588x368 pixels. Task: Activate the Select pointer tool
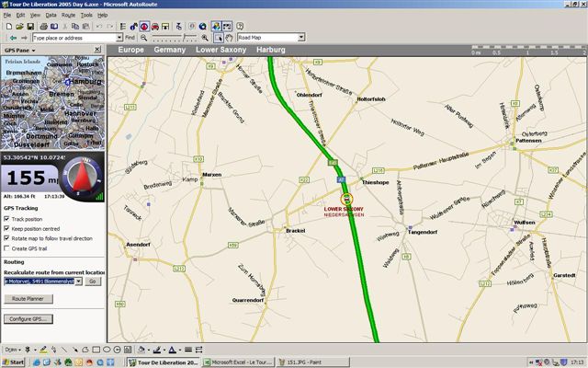[x=219, y=38]
